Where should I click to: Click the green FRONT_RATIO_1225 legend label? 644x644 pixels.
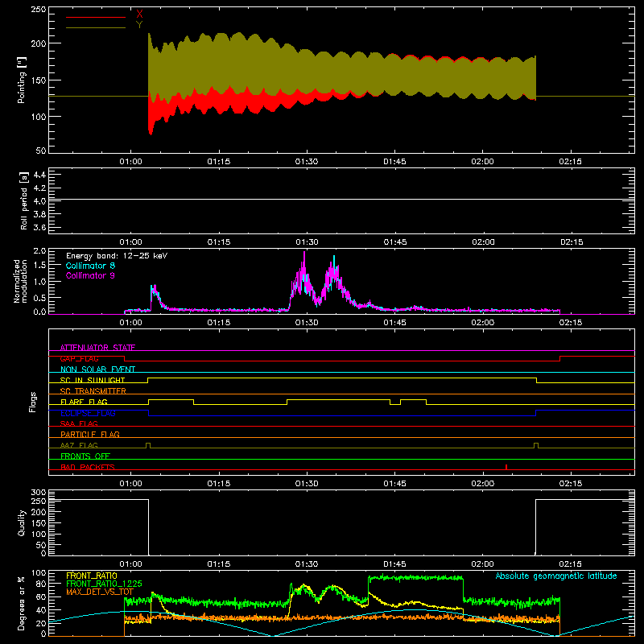pos(104,584)
